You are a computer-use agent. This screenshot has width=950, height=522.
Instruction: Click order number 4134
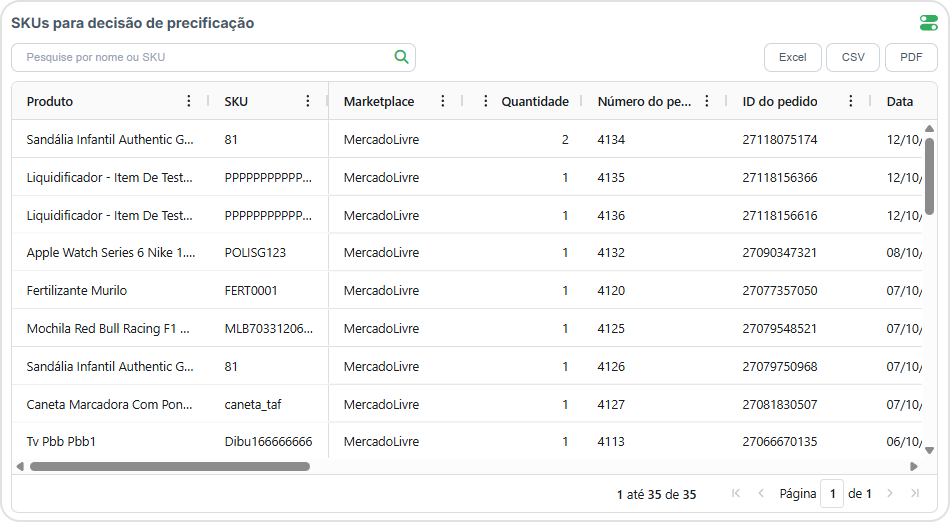coord(611,139)
